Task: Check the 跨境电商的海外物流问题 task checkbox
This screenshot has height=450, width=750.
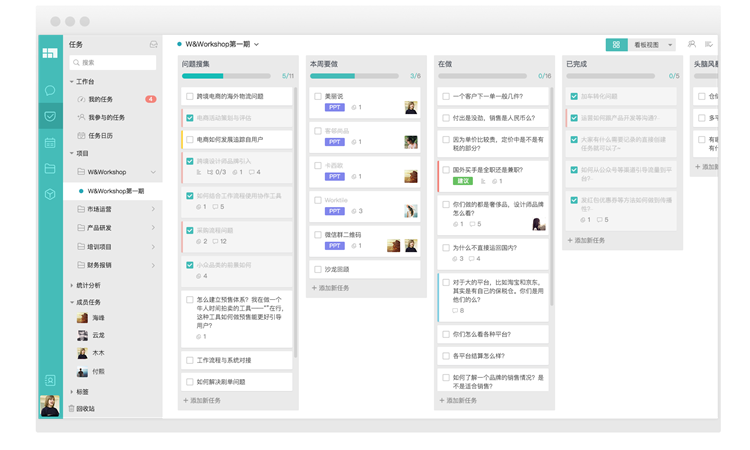Action: coord(190,97)
